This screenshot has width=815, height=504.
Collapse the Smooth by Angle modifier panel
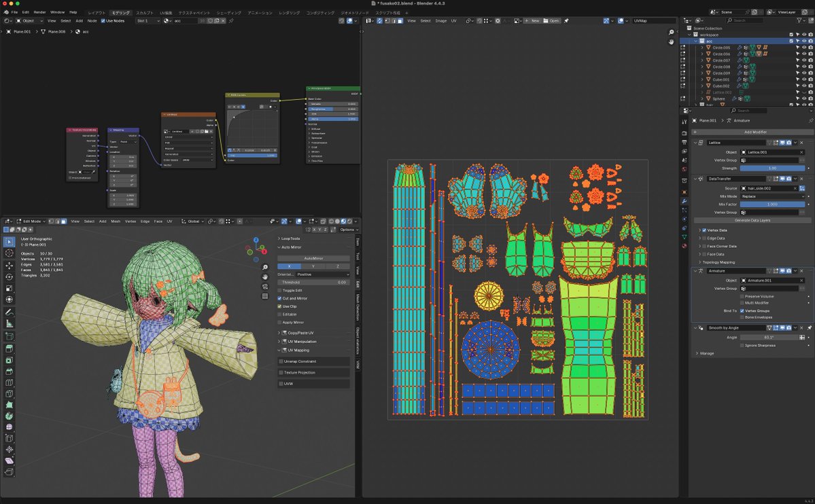[695, 328]
